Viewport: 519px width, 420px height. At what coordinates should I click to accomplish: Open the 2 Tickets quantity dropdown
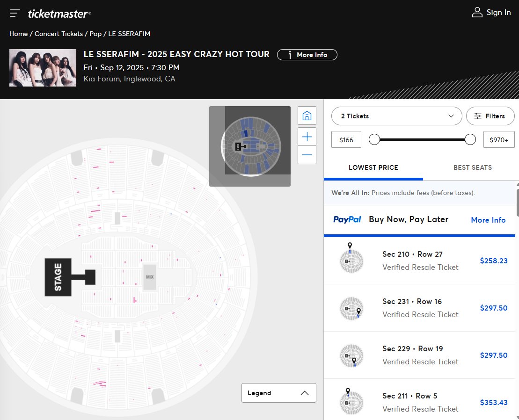point(396,116)
